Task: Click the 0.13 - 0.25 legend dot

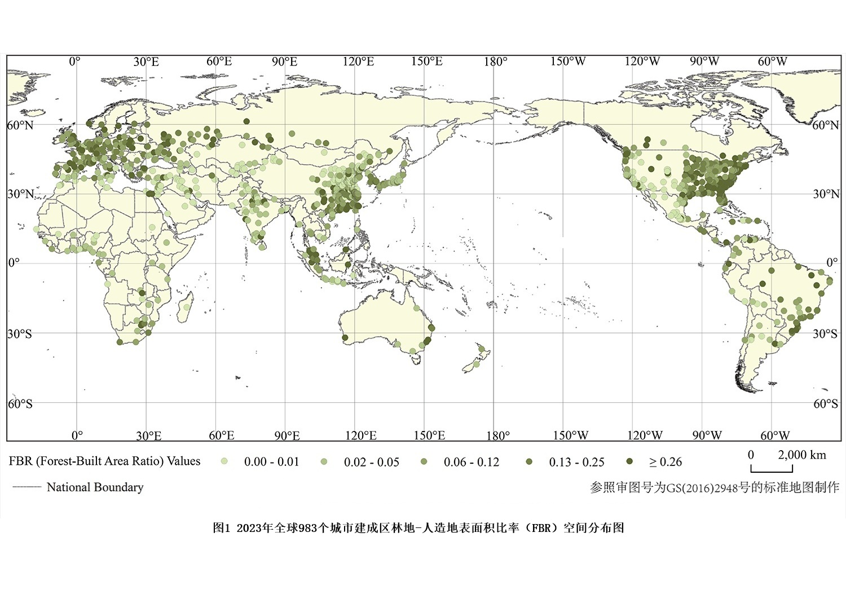Action: click(529, 461)
